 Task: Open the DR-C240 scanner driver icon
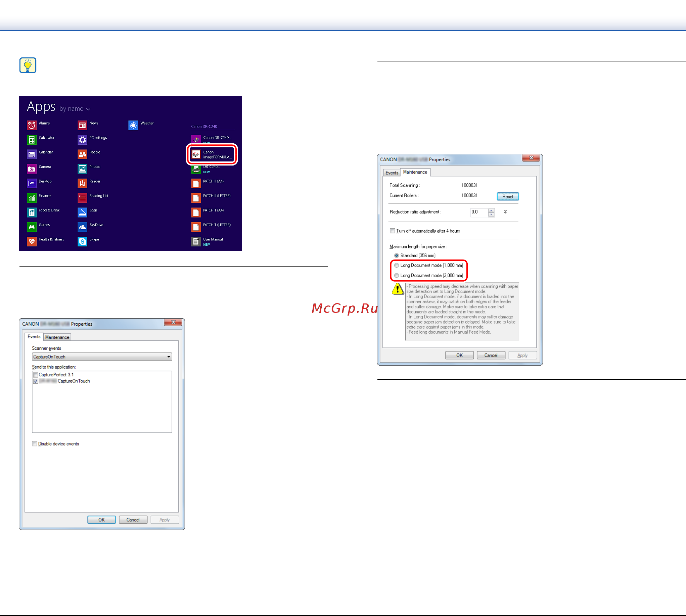[196, 169]
